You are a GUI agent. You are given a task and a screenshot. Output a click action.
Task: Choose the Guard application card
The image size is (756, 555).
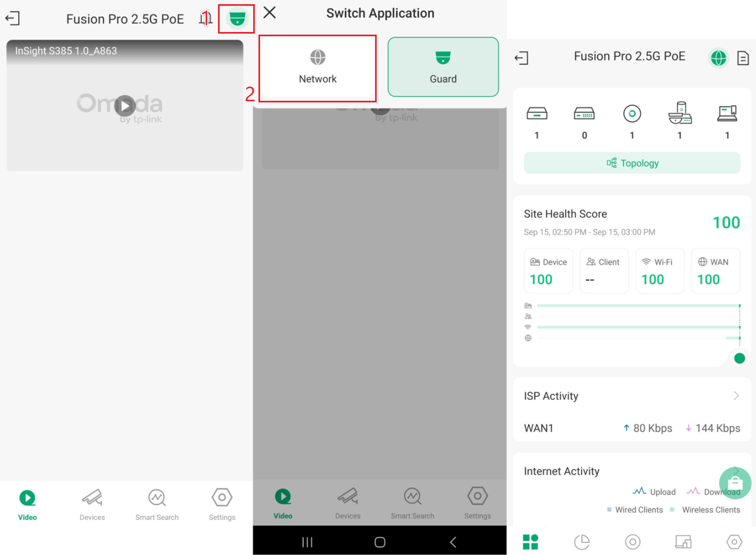(443, 67)
